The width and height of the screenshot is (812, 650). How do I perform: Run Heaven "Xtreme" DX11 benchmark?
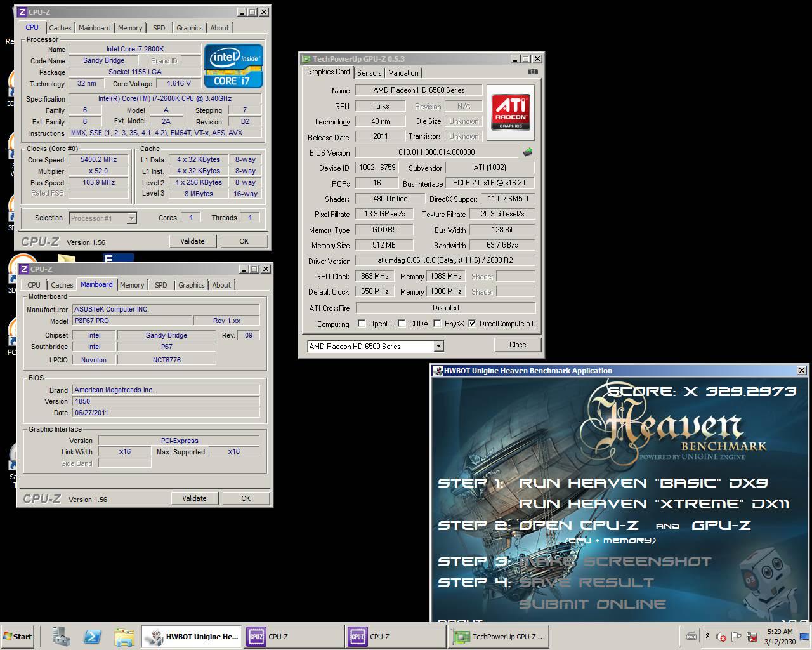[x=654, y=504]
